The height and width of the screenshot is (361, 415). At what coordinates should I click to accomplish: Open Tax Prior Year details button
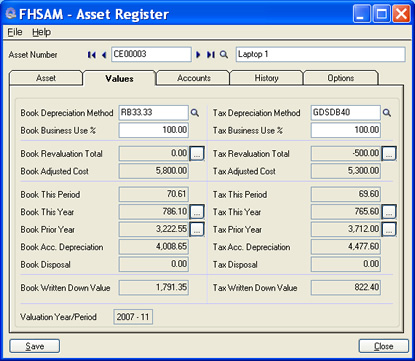click(389, 229)
